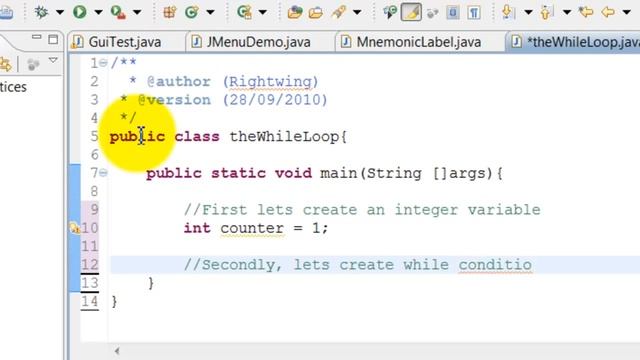Click the Back navigation yellow arrow
Image resolution: width=640 pixels, height=360 pixels.
pyautogui.click(x=608, y=12)
